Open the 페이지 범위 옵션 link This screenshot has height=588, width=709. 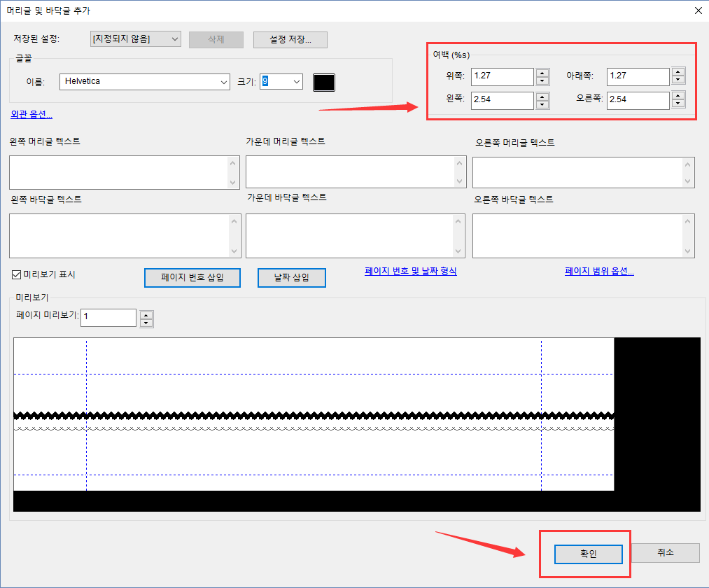click(x=599, y=272)
